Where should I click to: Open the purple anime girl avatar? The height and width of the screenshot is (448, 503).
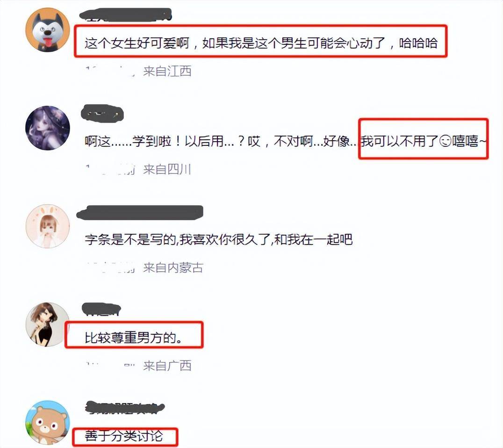pyautogui.click(x=48, y=128)
